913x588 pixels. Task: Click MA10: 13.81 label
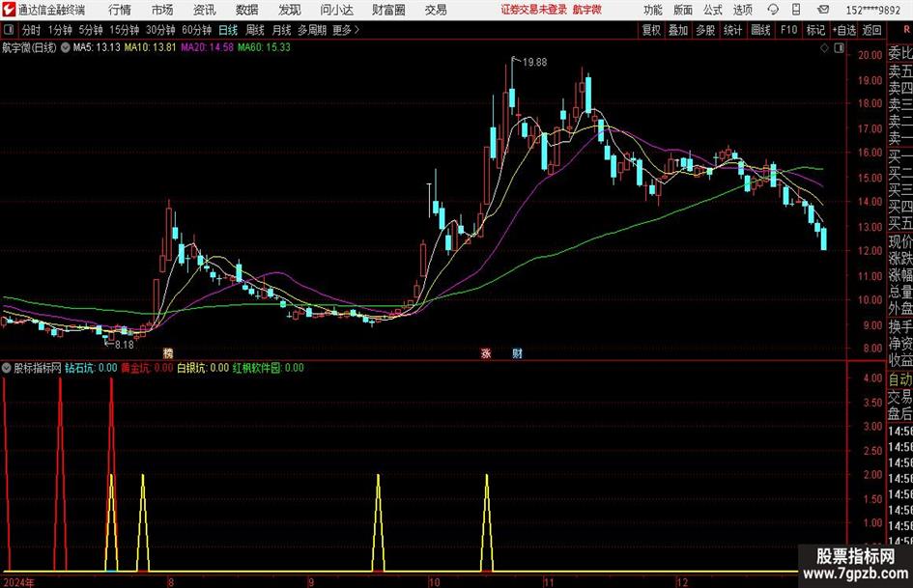pos(150,47)
